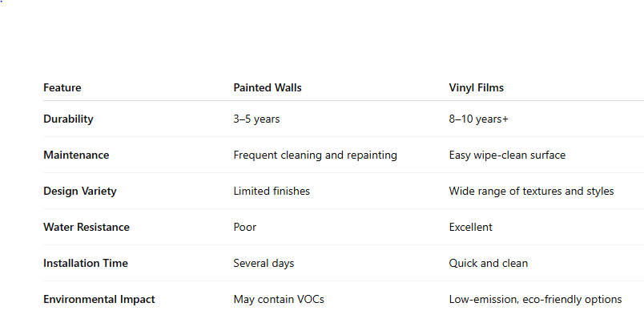
Task: Select the Environmental Impact row label
Action: click(x=99, y=299)
